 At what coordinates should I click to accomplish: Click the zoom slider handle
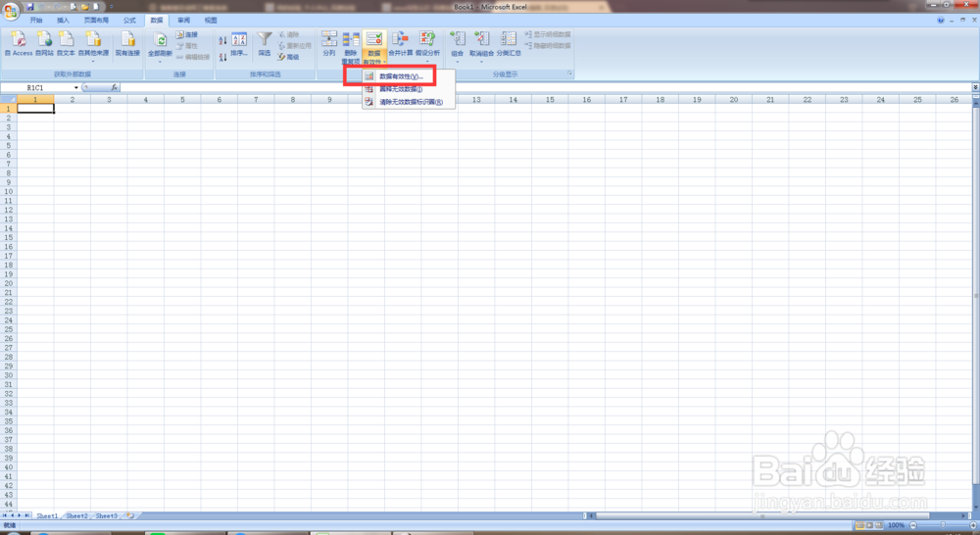coord(943,525)
